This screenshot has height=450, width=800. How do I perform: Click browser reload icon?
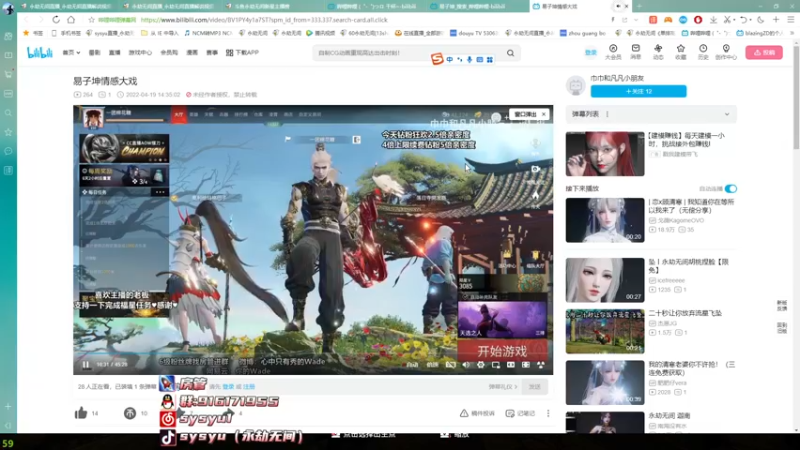tap(56, 20)
